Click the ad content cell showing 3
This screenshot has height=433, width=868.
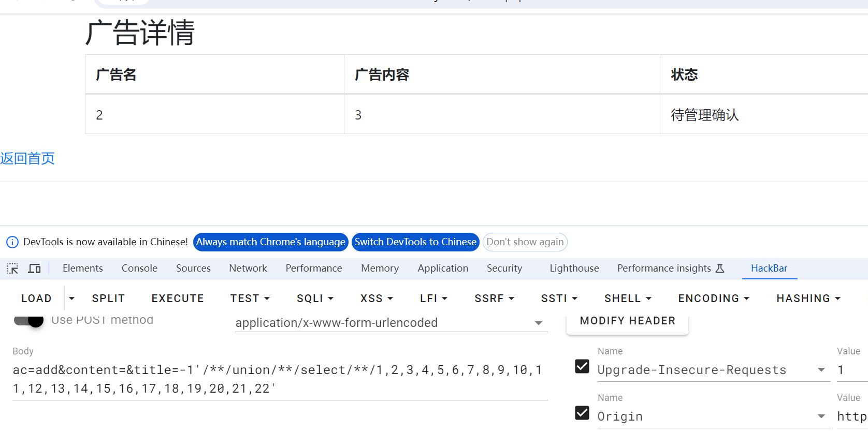point(502,114)
